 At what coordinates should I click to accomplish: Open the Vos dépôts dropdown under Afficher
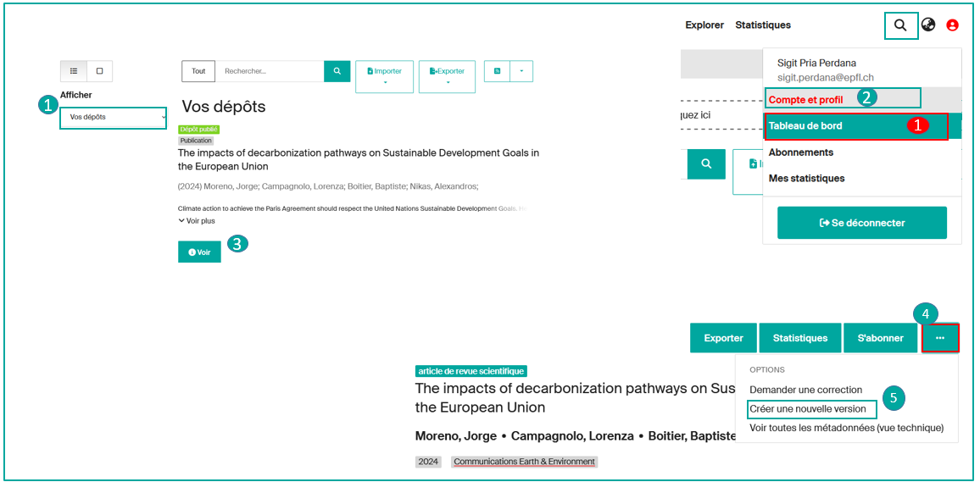click(114, 117)
